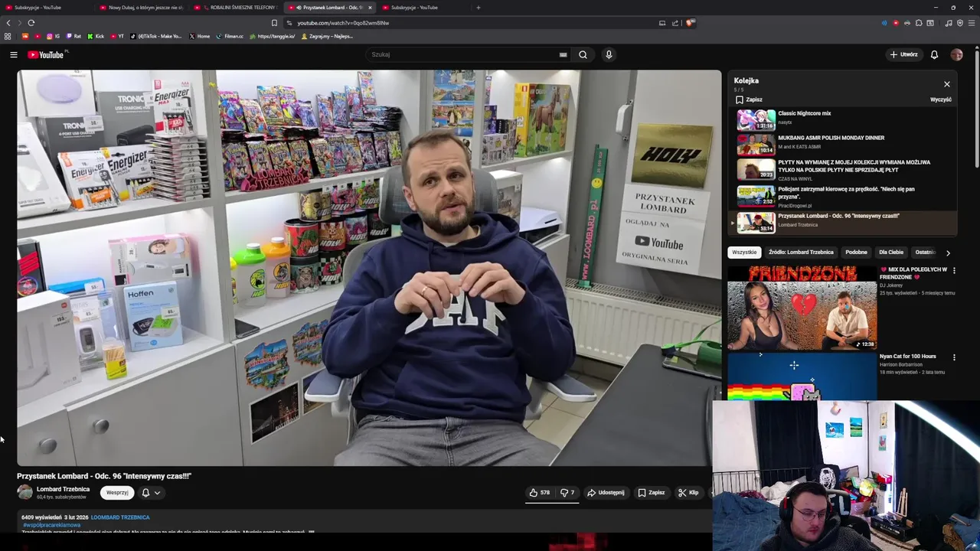Open the Brave Shields lion icon
This screenshot has height=551, width=980.
(690, 23)
